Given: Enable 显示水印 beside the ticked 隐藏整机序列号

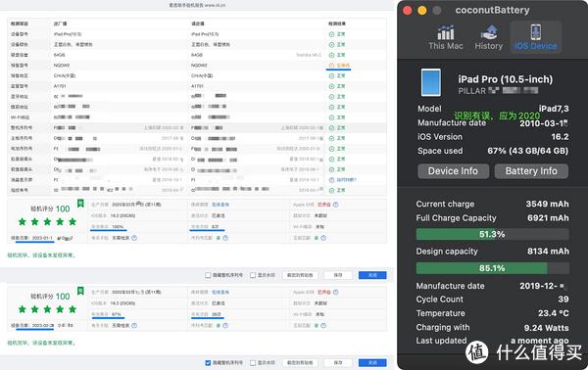Looking at the screenshot, I should pyautogui.click(x=253, y=363).
